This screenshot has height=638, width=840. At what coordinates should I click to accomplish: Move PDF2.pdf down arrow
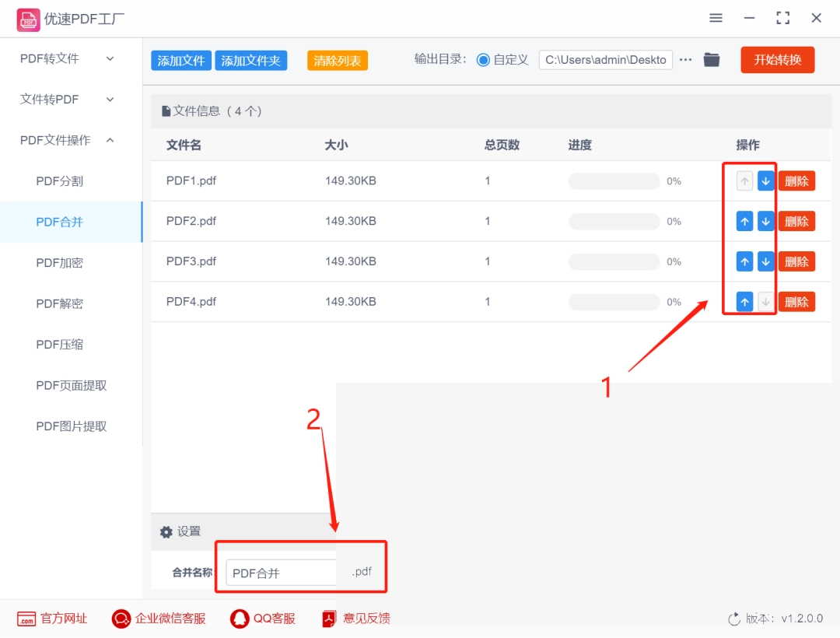point(766,221)
